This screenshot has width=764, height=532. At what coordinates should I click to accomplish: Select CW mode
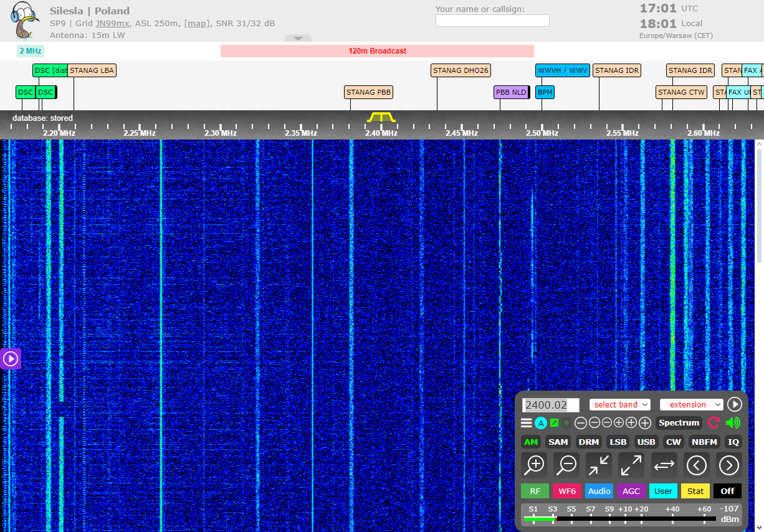674,442
